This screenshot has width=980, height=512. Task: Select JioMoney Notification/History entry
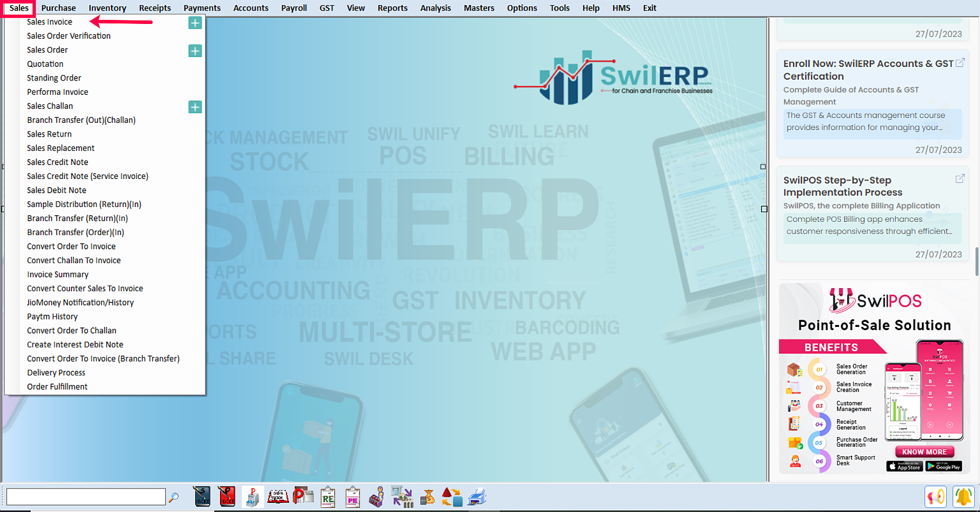pos(80,302)
